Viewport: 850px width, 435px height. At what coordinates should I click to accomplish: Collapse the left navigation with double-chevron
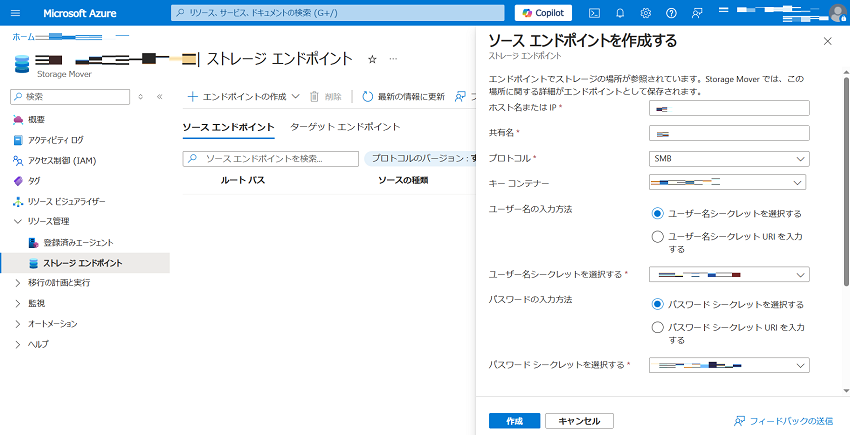(x=159, y=97)
